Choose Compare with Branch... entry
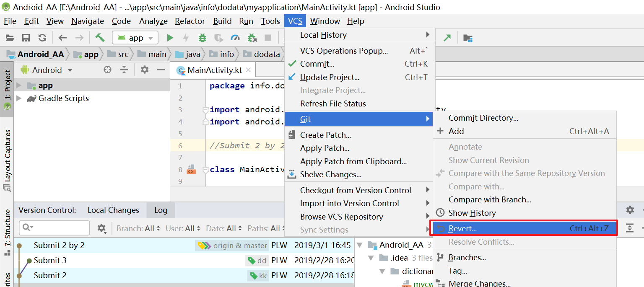644x287 pixels. pyautogui.click(x=525, y=199)
